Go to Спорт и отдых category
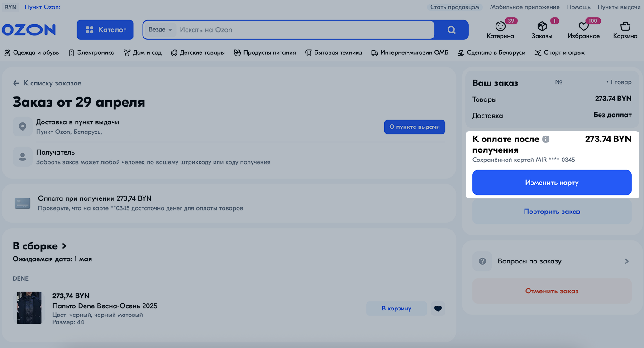Viewport: 644px width, 348px height. coord(559,52)
